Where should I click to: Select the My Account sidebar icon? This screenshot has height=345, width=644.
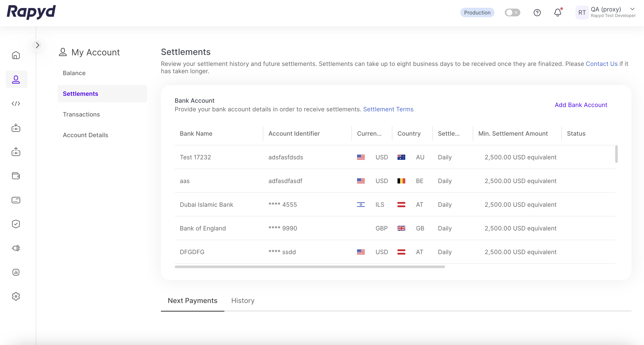16,79
